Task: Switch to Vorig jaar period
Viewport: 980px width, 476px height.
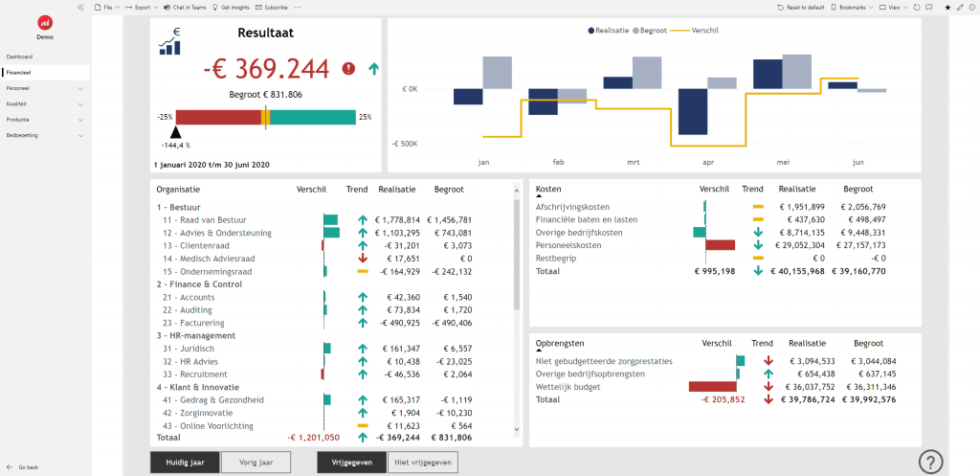Action: click(x=256, y=463)
